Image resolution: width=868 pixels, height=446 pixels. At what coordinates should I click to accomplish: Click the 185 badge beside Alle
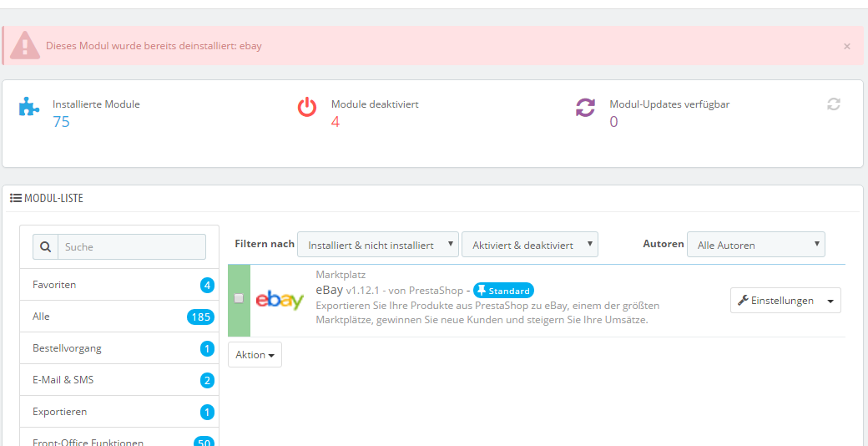pyautogui.click(x=199, y=317)
